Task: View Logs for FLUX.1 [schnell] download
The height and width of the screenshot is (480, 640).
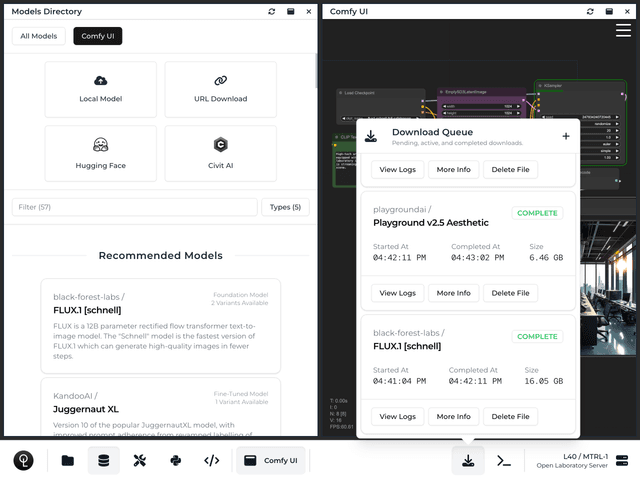Action: (397, 416)
